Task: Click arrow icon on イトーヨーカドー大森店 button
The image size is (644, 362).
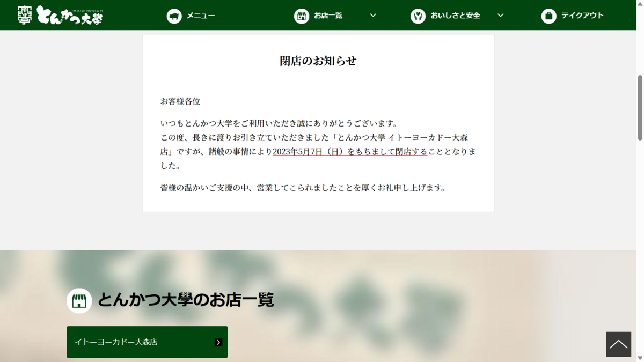Action: (x=218, y=342)
